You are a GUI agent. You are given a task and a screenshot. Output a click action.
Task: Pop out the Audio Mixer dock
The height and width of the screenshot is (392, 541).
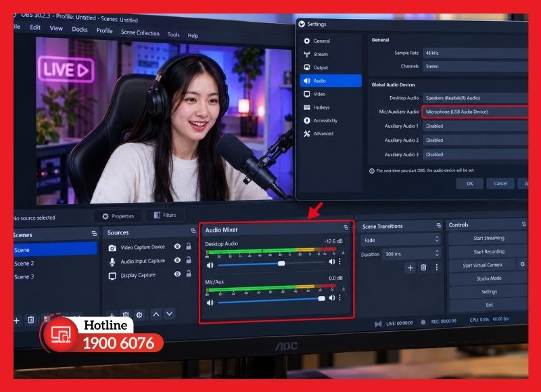pos(346,227)
